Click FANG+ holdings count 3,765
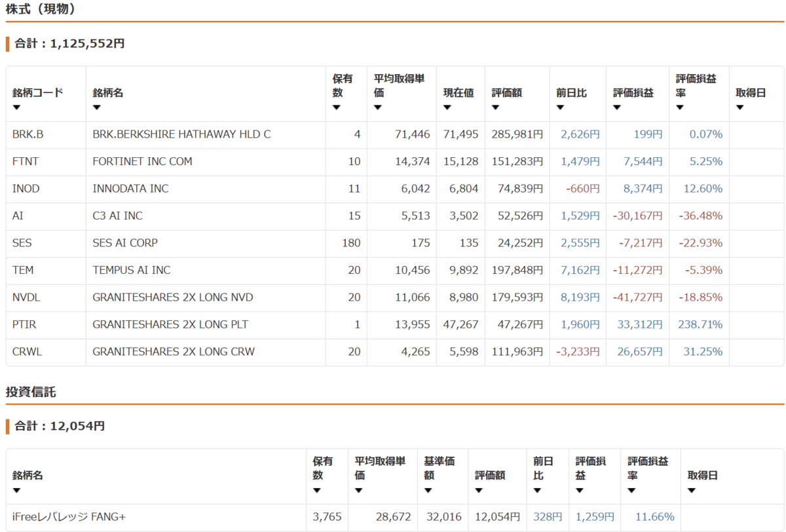The image size is (786, 532). [x=327, y=517]
